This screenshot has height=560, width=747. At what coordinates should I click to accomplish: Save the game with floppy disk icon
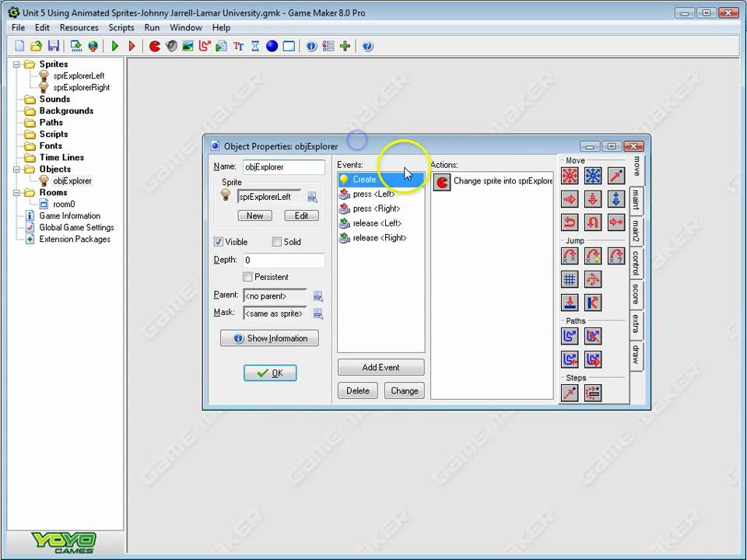(x=54, y=46)
